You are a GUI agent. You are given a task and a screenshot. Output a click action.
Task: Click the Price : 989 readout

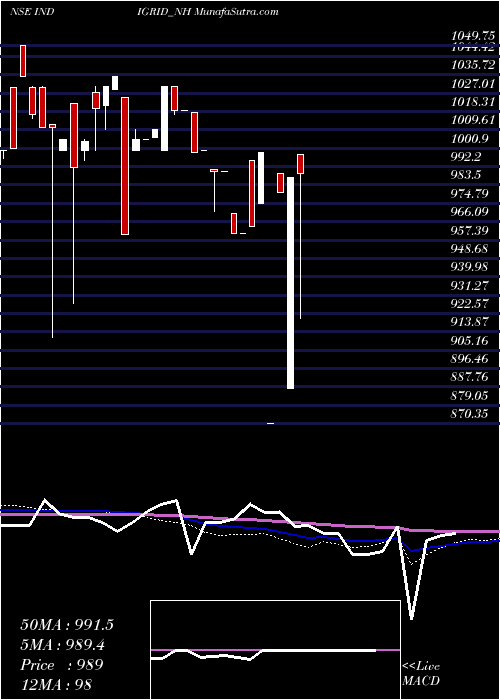click(62, 665)
